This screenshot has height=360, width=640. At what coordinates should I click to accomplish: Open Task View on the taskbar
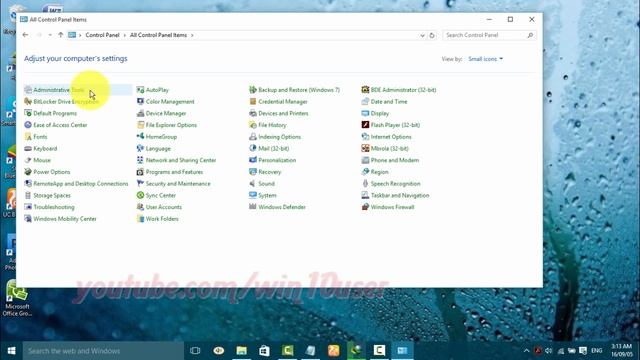[196, 351]
